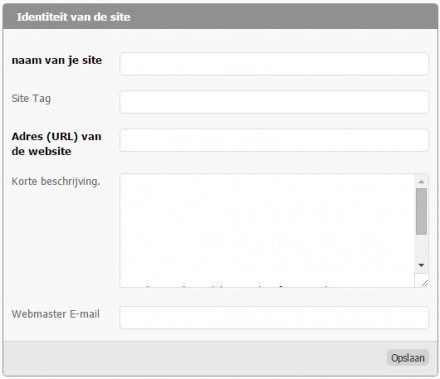Click the 'naam van je site' label
This screenshot has height=379, width=440.
coord(57,60)
